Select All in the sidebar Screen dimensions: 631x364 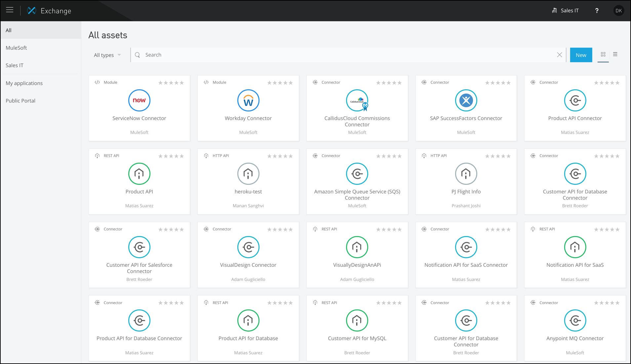41,30
